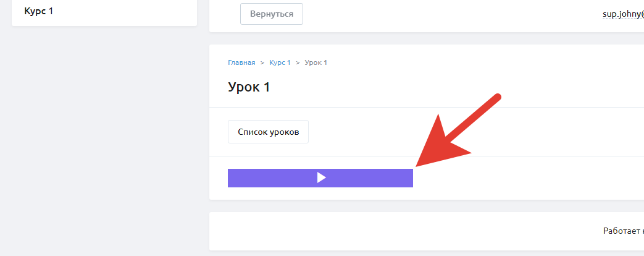The height and width of the screenshot is (256, 644).
Task: Click the white play triangle icon
Action: coord(320,178)
